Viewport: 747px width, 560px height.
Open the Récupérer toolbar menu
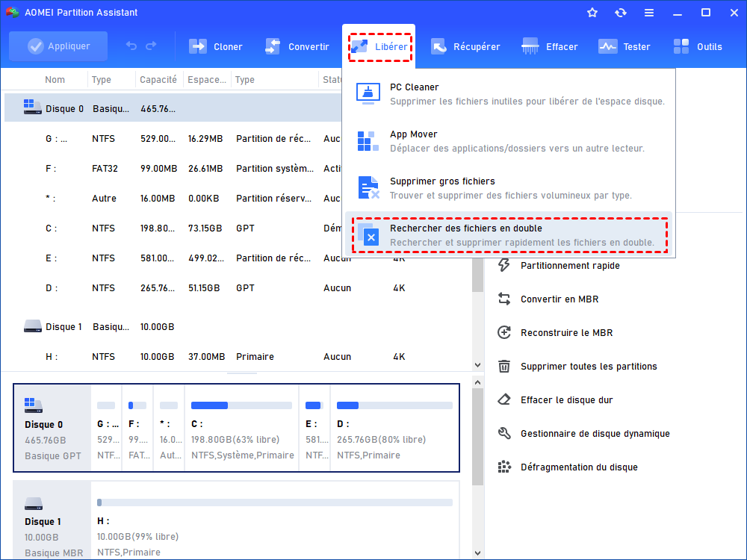pos(465,46)
